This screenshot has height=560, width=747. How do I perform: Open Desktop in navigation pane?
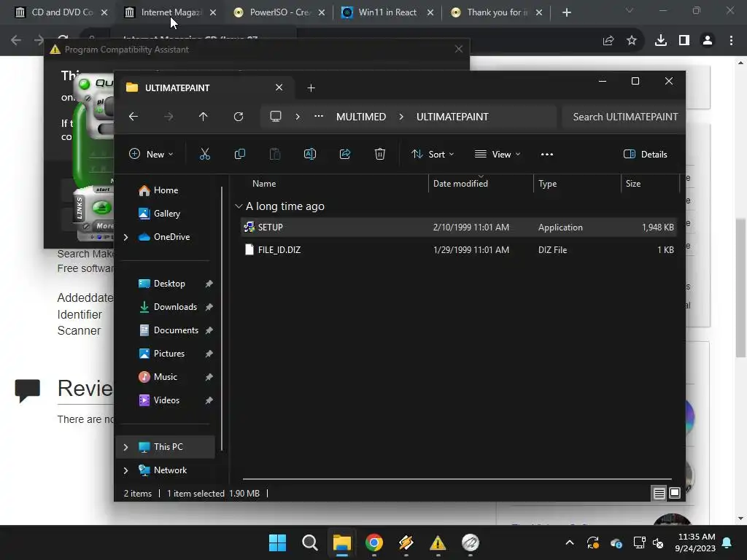[x=165, y=284]
